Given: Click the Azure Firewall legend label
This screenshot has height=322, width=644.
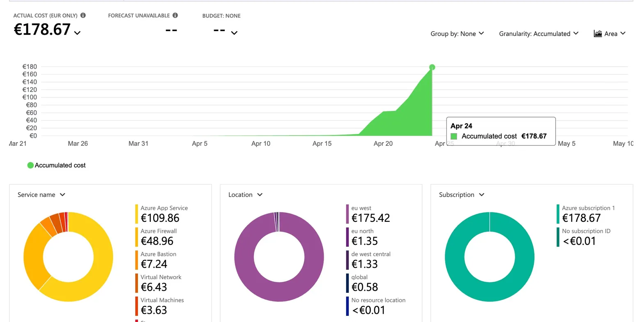Looking at the screenshot, I should click(159, 231).
